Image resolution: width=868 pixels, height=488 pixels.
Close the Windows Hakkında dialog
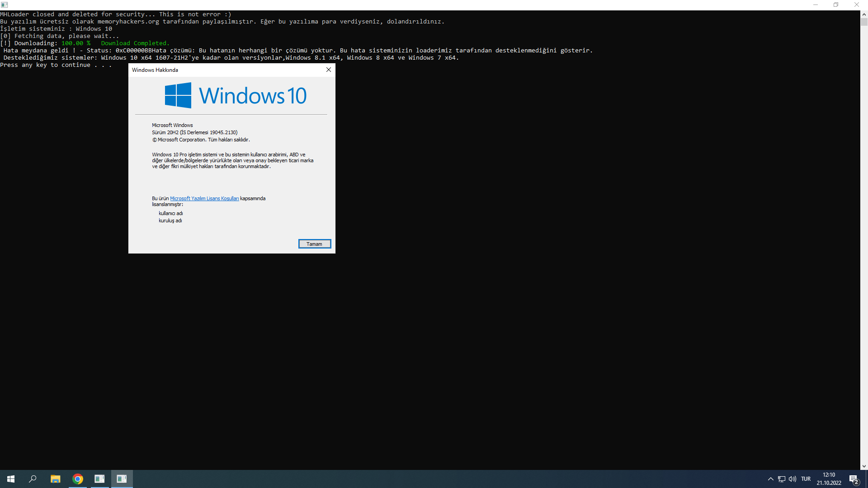coord(329,70)
